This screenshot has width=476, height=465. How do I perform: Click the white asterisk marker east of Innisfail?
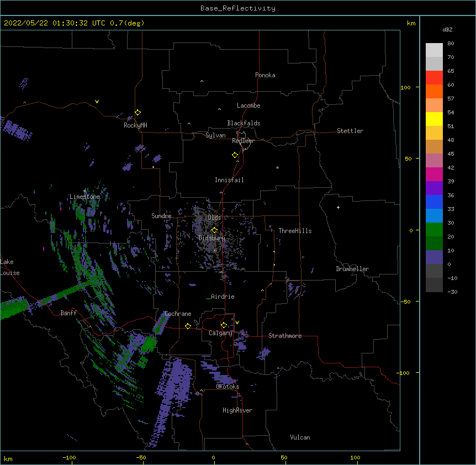(277, 167)
